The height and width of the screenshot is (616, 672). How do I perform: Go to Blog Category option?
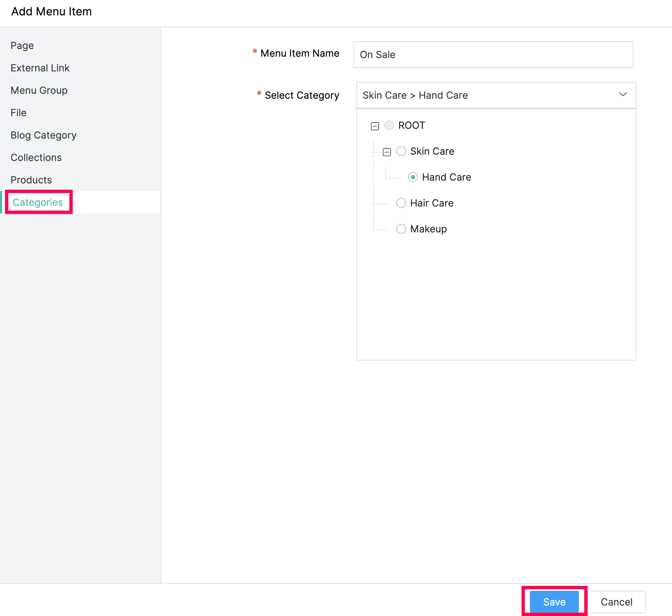43,135
